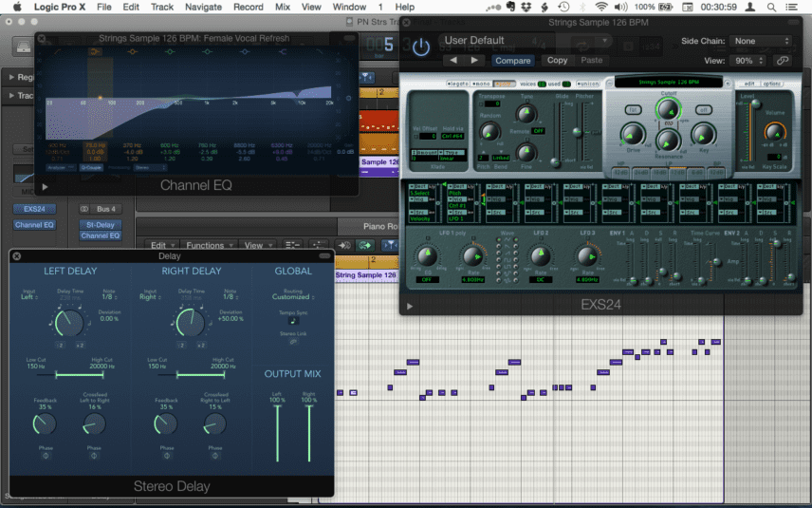
Task: Click Dropbox icon in menu bar
Action: [526, 8]
